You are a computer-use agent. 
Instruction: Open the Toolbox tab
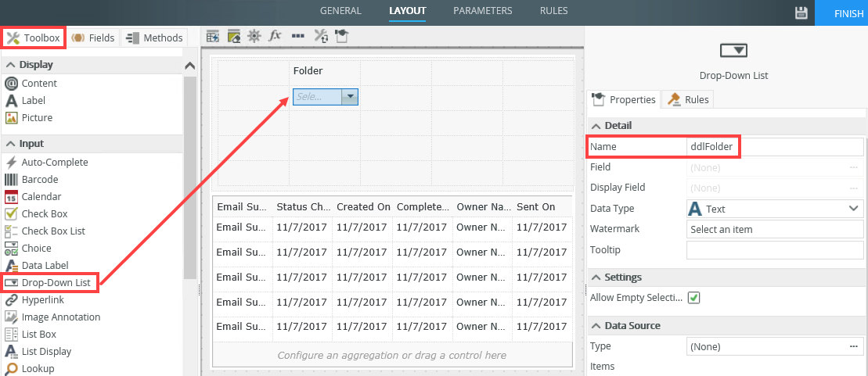click(33, 38)
